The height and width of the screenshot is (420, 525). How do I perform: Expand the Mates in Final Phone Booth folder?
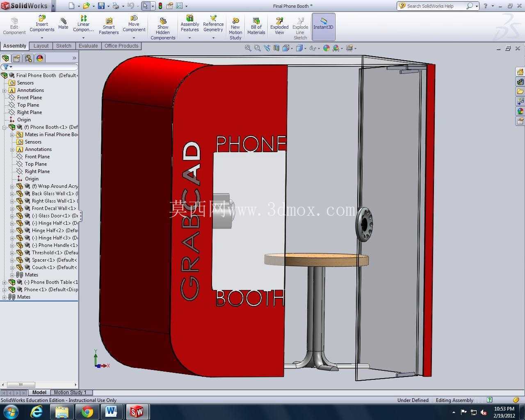tap(12, 135)
